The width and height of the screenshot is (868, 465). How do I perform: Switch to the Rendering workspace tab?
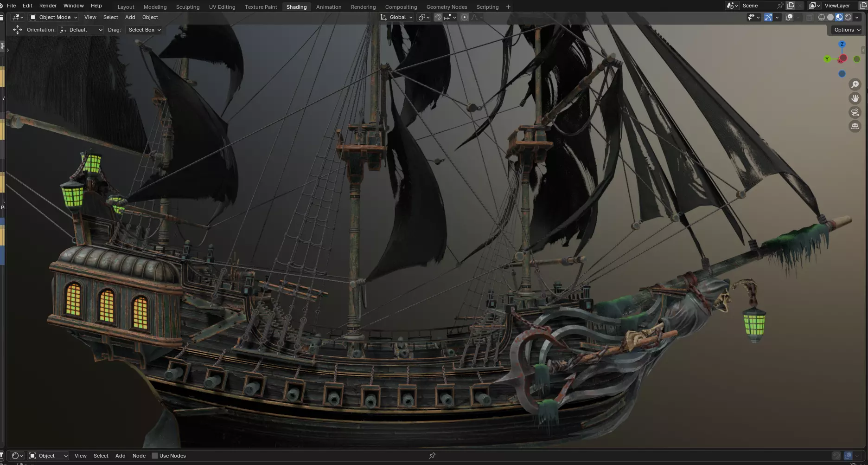tap(363, 7)
